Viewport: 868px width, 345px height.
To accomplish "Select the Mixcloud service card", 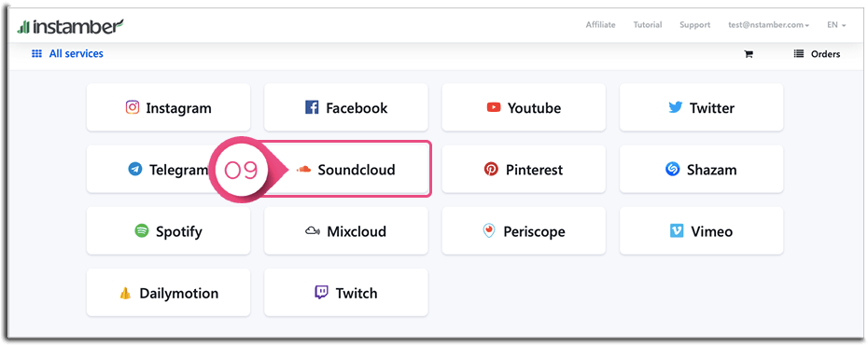I will click(x=346, y=231).
